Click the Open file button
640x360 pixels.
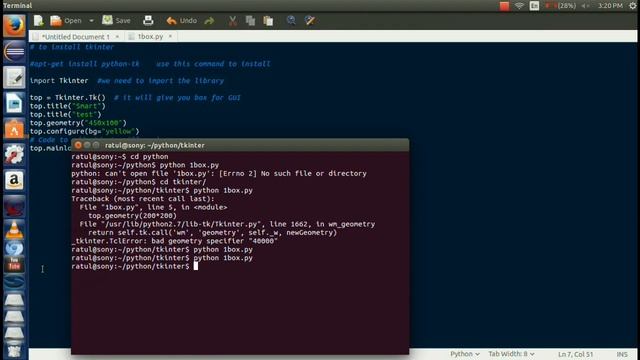point(66,20)
